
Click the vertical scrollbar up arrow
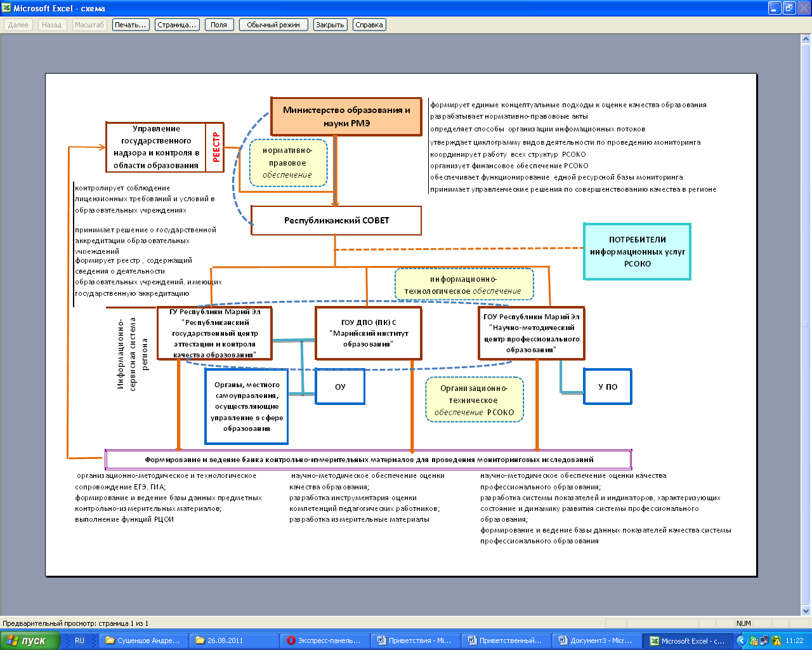tap(806, 39)
